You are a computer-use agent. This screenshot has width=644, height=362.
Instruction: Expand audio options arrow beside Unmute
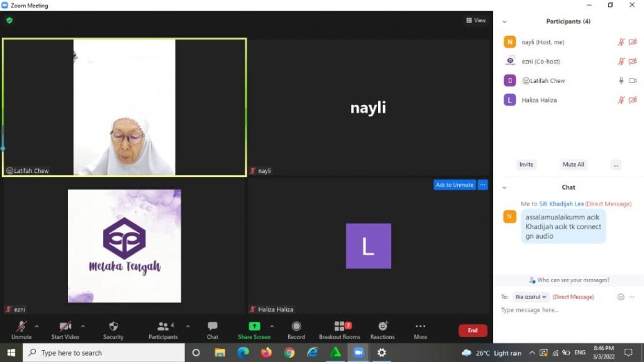click(x=36, y=326)
